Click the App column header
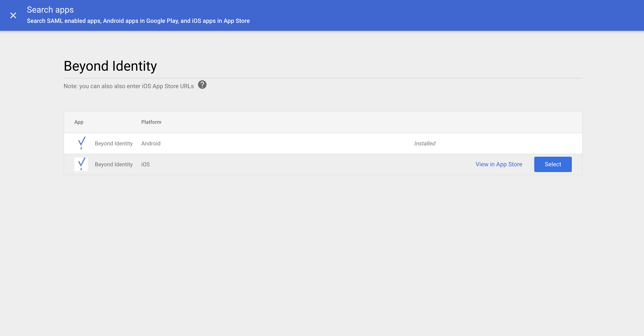 (x=79, y=122)
